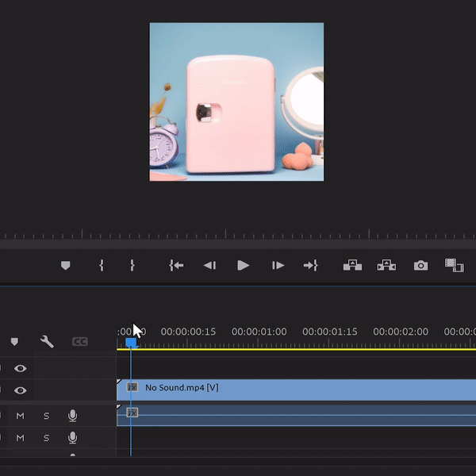
Task: Toggle the closed captions CC button
Action: [x=80, y=342]
